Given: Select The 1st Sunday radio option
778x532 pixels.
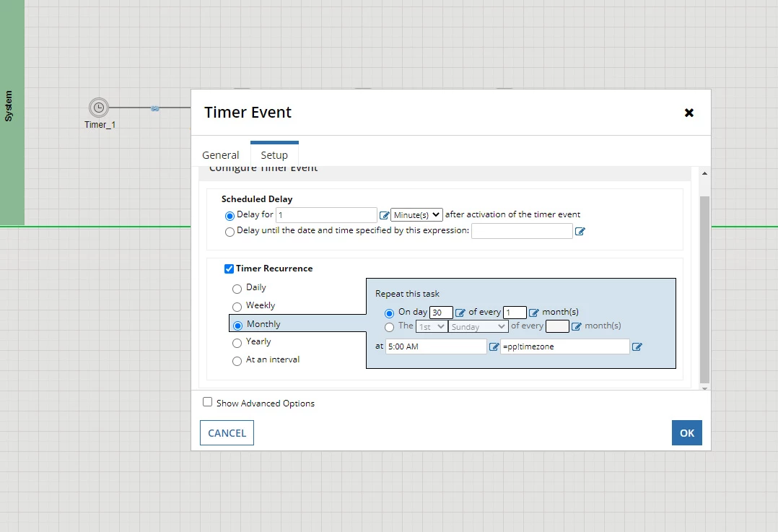Looking at the screenshot, I should 389,327.
